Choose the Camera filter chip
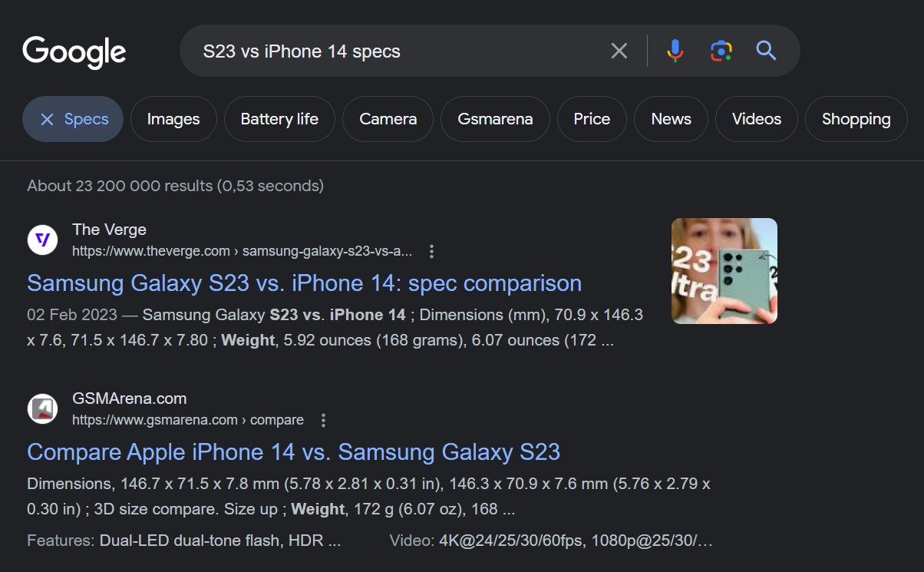This screenshot has height=572, width=924. click(x=388, y=119)
